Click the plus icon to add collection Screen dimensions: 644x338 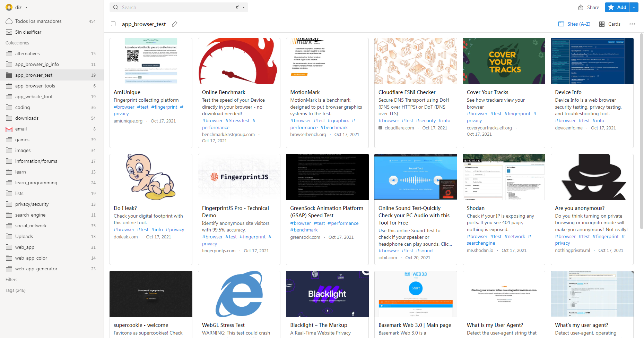92,7
